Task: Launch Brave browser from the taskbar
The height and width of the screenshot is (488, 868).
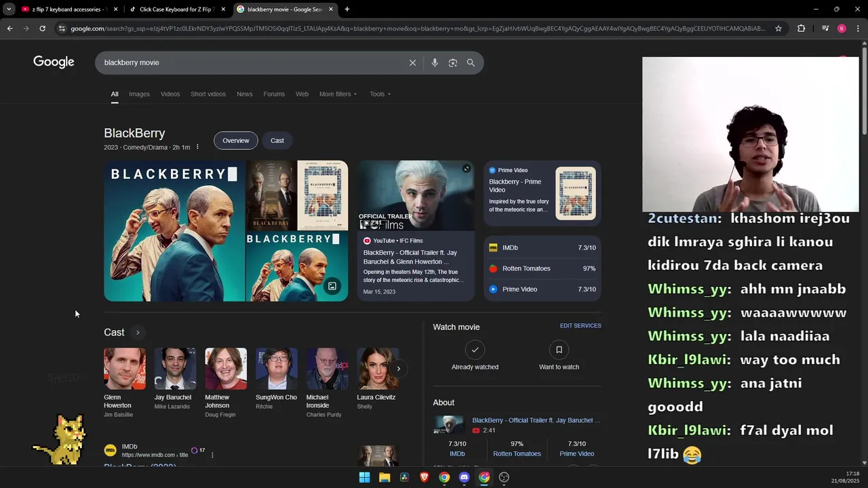Action: coord(424,477)
